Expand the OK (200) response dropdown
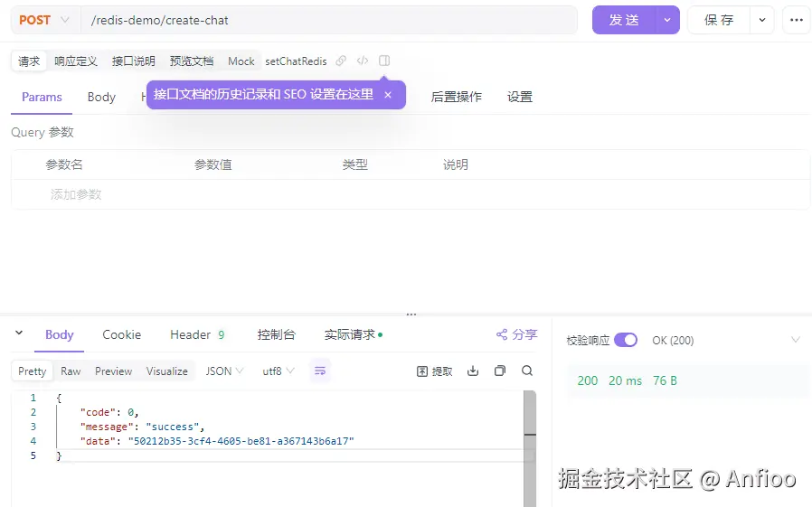Screen dimensions: 812x507 point(796,340)
